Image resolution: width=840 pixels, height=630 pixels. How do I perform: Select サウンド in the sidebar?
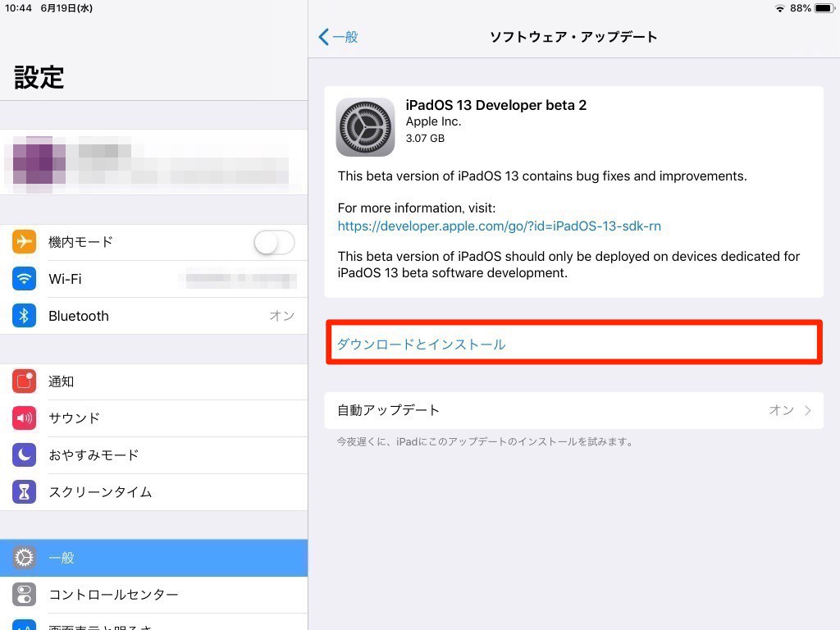point(153,418)
